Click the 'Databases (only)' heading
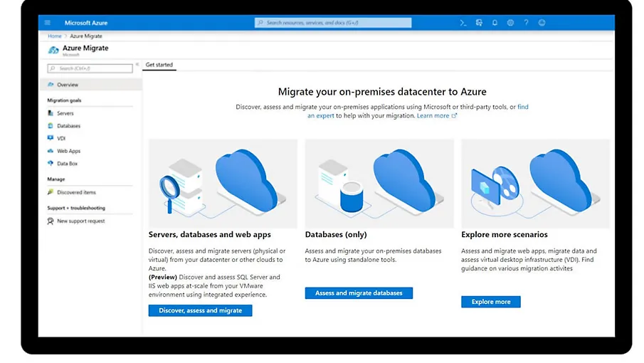This screenshot has height=363, width=644. pyautogui.click(x=336, y=234)
